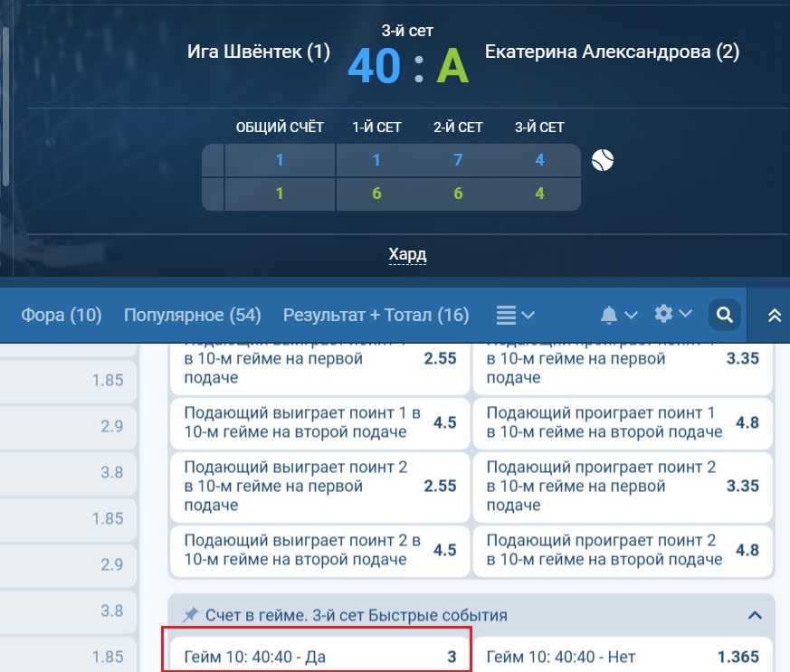Select "Подающий выиграет поинт 1" на второй подаче

click(319, 423)
